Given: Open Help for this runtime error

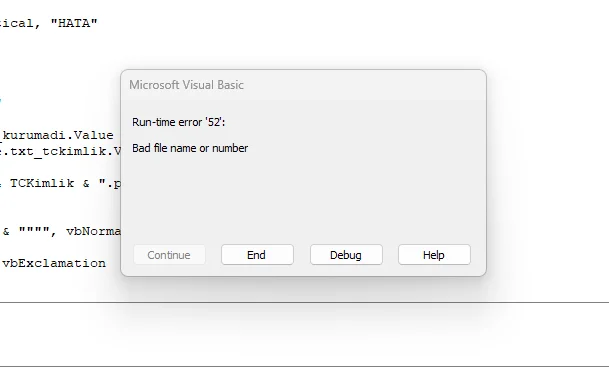Looking at the screenshot, I should (434, 255).
